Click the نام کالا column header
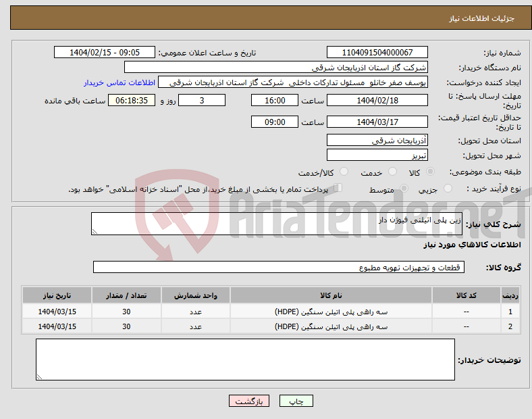The width and height of the screenshot is (532, 419). 331,295
